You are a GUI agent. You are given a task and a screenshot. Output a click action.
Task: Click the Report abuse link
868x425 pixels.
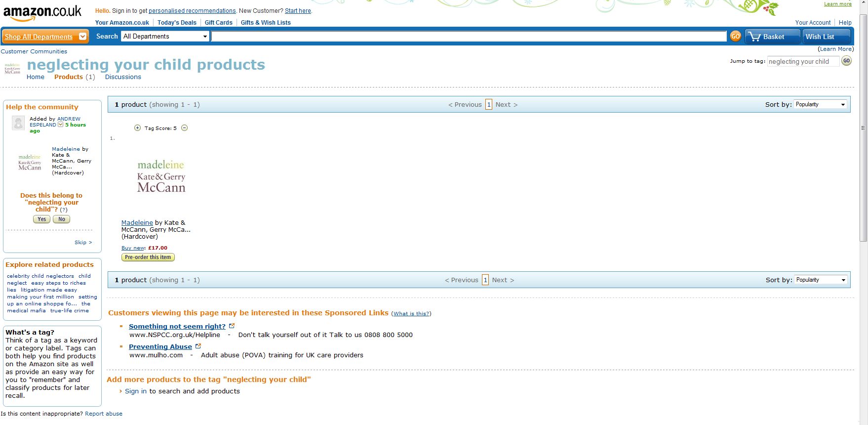coord(104,414)
